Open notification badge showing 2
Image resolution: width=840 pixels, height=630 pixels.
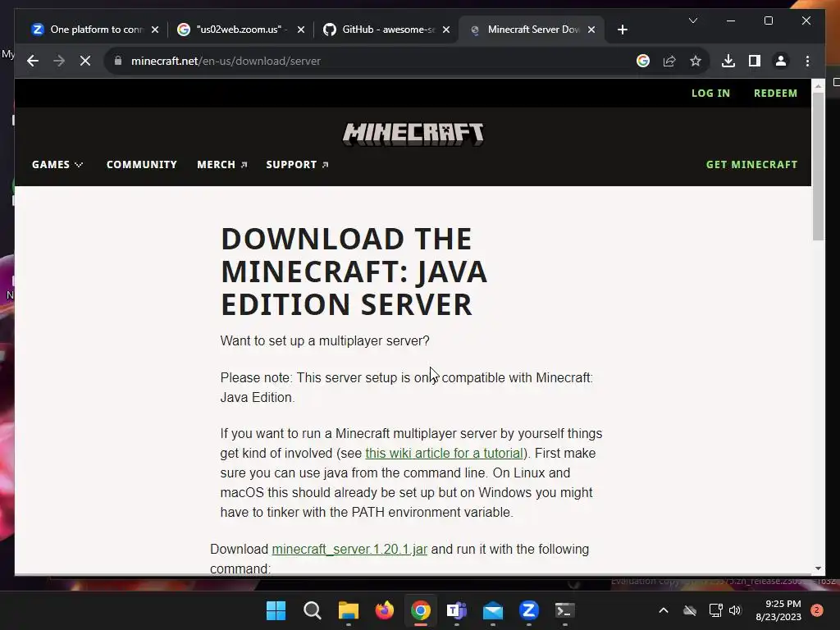[816, 610]
